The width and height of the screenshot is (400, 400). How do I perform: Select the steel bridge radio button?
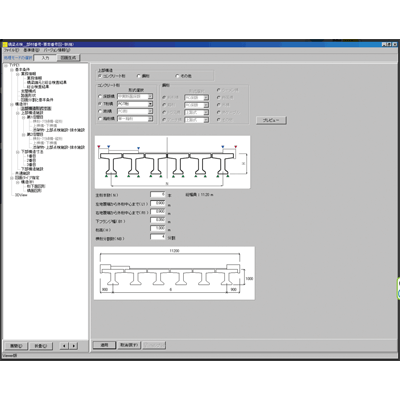(x=139, y=76)
